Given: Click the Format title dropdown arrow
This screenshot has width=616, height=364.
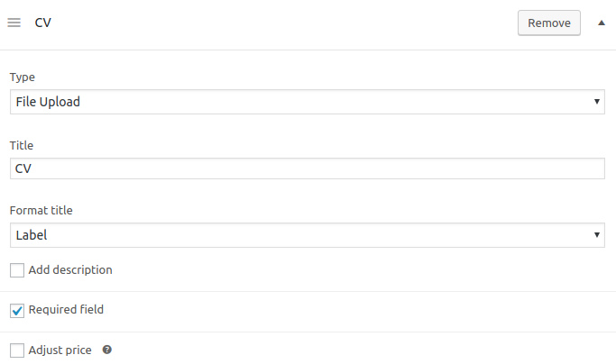Looking at the screenshot, I should point(597,235).
